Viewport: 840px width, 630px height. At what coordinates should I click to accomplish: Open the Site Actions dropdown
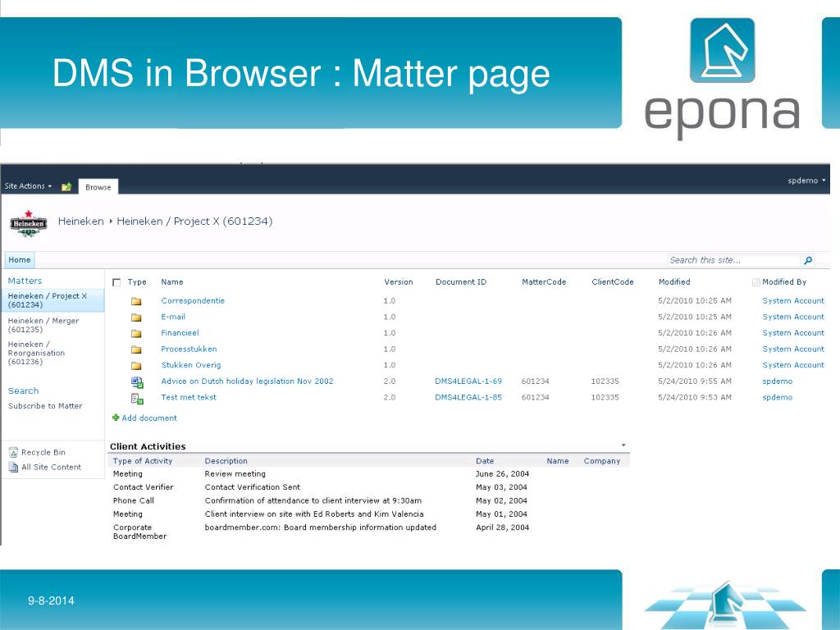(28, 186)
